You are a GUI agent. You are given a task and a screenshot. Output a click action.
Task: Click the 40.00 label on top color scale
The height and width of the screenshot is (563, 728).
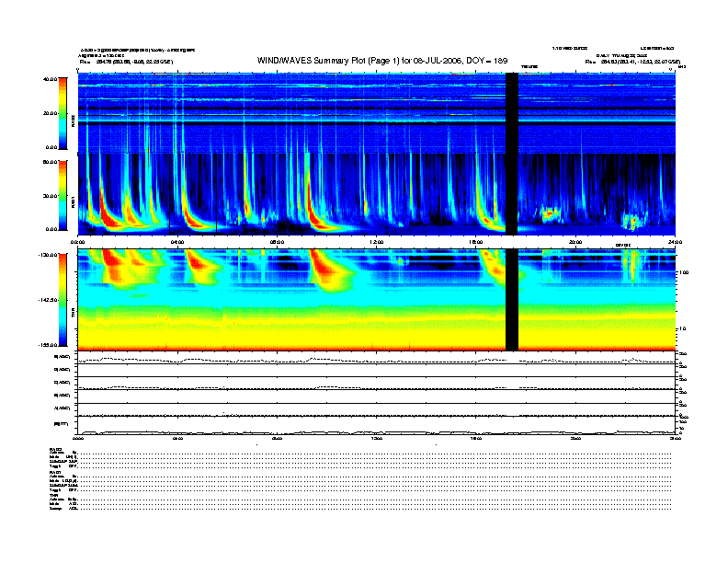tap(50, 79)
